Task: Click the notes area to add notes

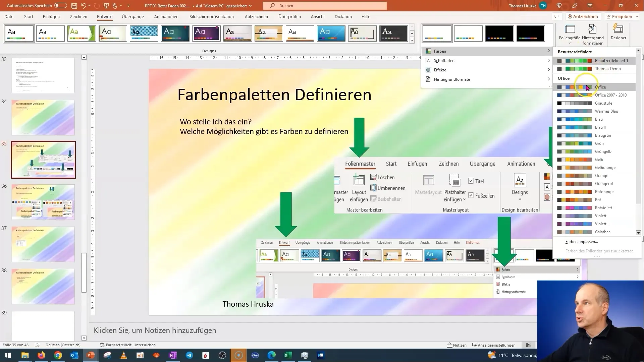Action: [155, 330]
